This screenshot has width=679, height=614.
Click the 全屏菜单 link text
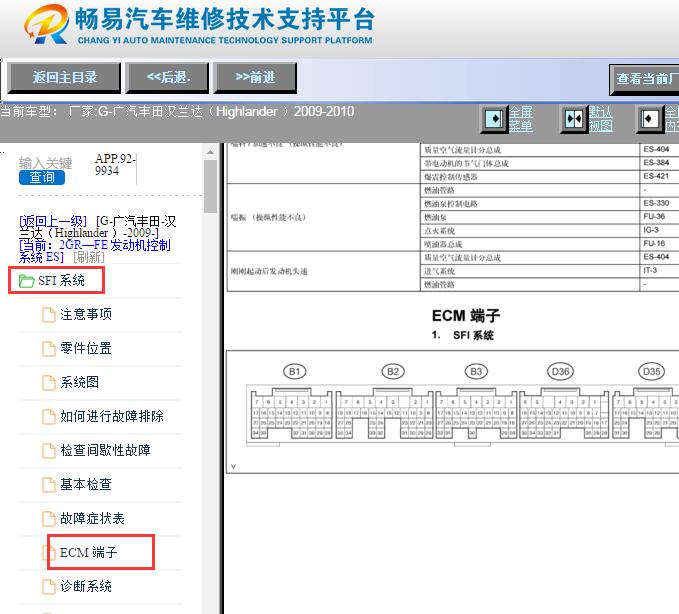pos(521,119)
